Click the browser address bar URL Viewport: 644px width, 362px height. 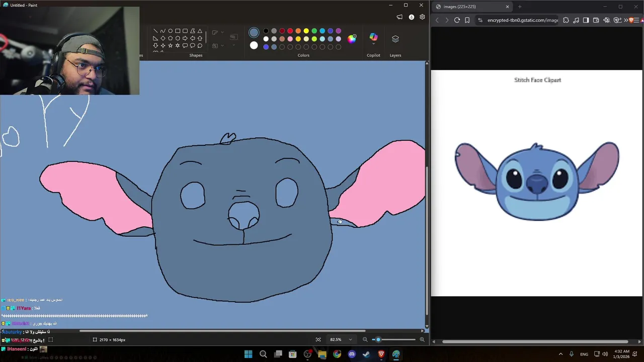(522, 20)
